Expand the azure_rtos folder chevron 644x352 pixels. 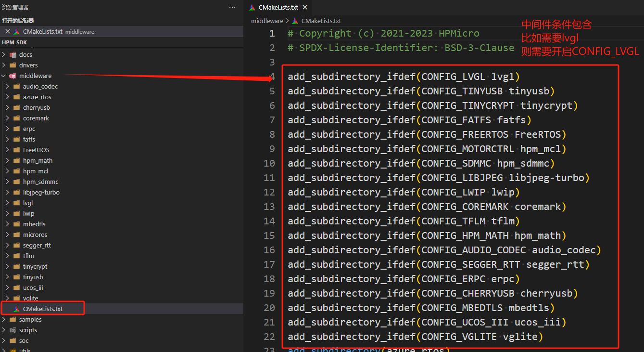click(x=8, y=97)
